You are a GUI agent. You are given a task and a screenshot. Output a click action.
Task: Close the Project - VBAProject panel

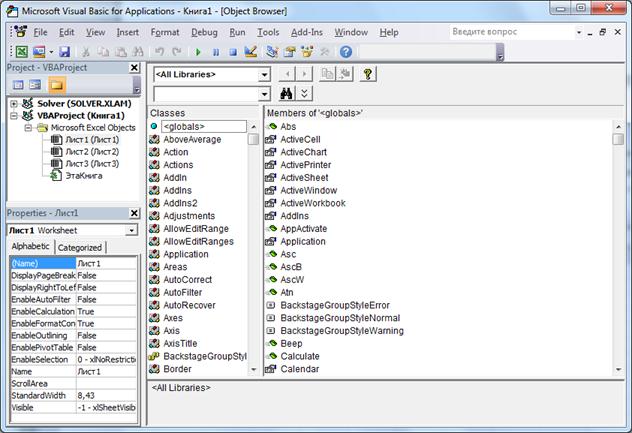pyautogui.click(x=134, y=68)
